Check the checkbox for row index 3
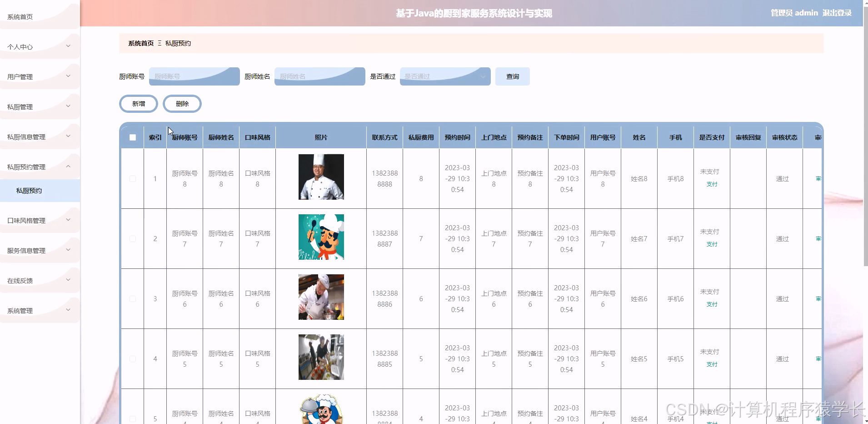The width and height of the screenshot is (868, 424). (133, 299)
